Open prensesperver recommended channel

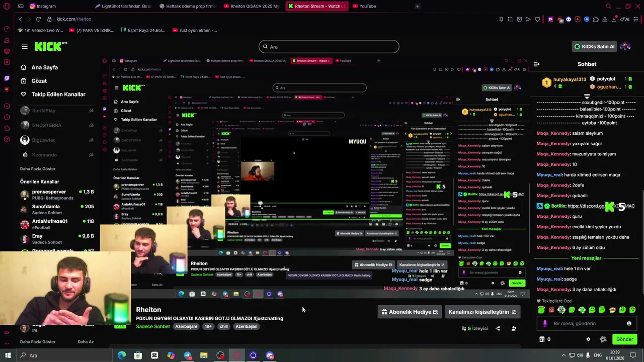point(56,195)
